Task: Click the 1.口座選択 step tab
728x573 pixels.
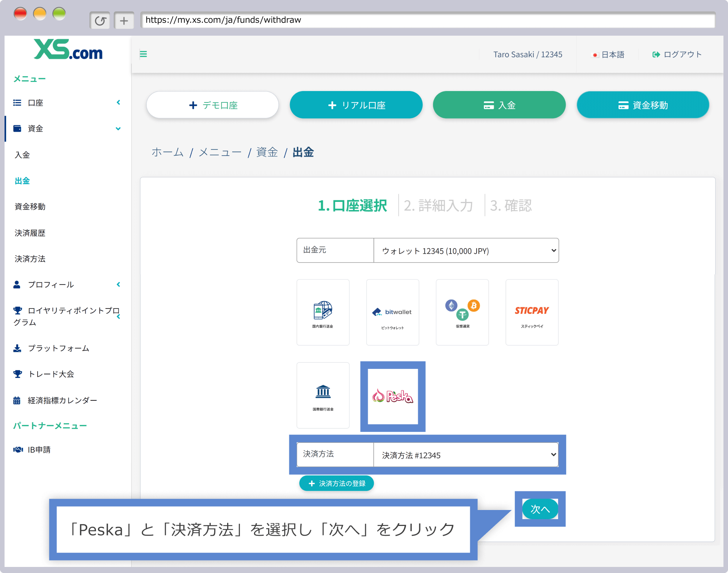Action: coord(353,206)
